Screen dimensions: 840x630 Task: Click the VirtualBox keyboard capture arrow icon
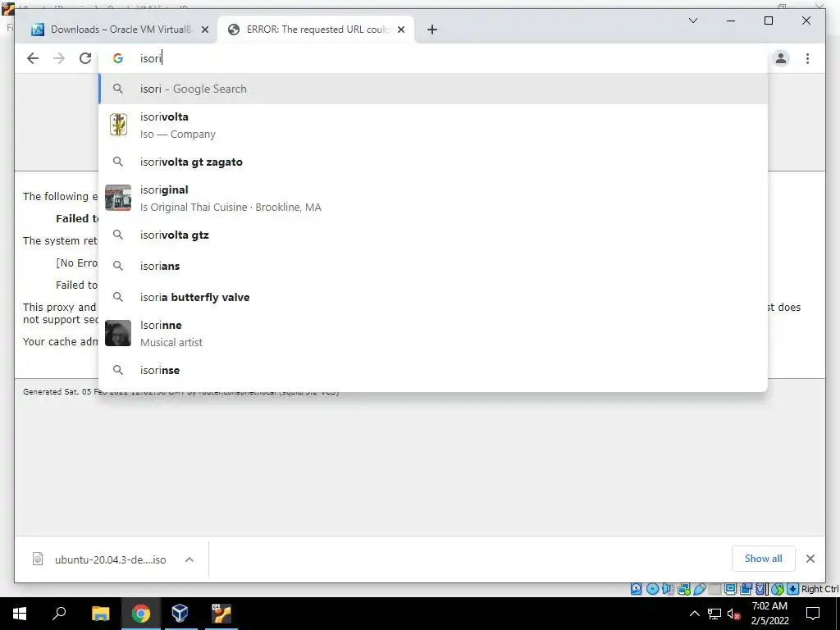point(793,589)
